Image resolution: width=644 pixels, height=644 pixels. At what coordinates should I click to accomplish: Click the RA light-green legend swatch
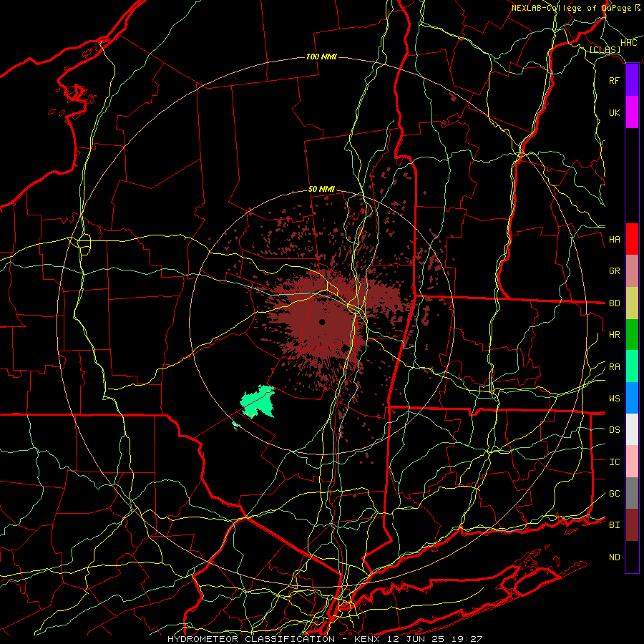point(632,366)
